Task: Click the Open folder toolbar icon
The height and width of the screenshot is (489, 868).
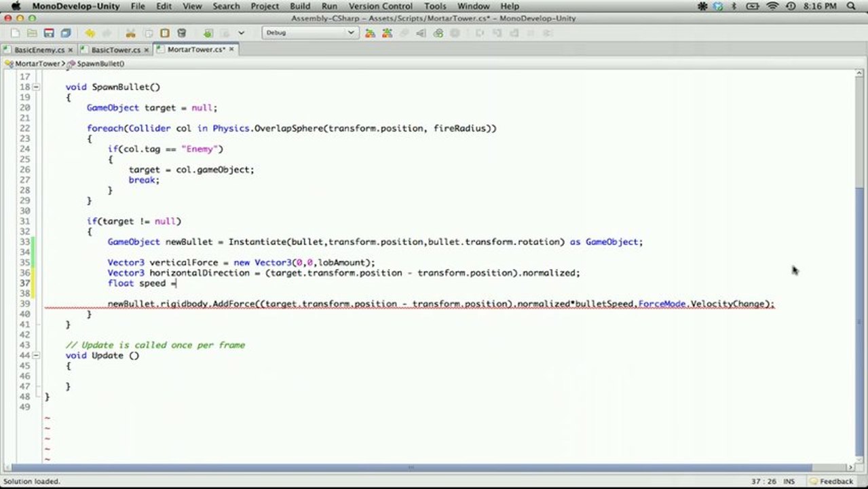Action: [x=32, y=33]
